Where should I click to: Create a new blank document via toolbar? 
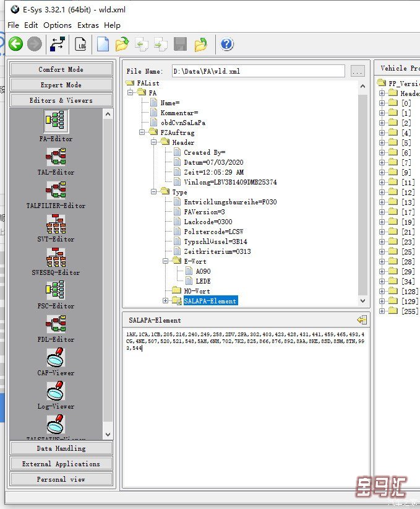point(103,44)
